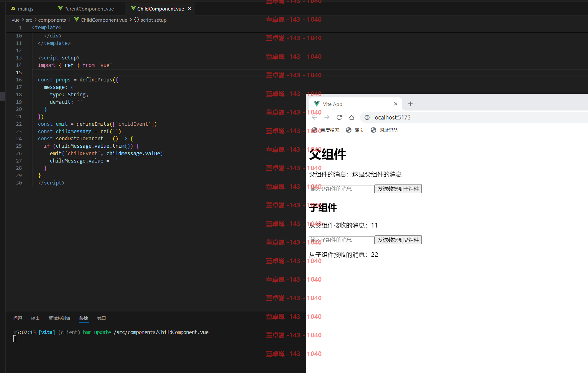Place cursor on line number 15
The image size is (588, 373).
[x=19, y=72]
